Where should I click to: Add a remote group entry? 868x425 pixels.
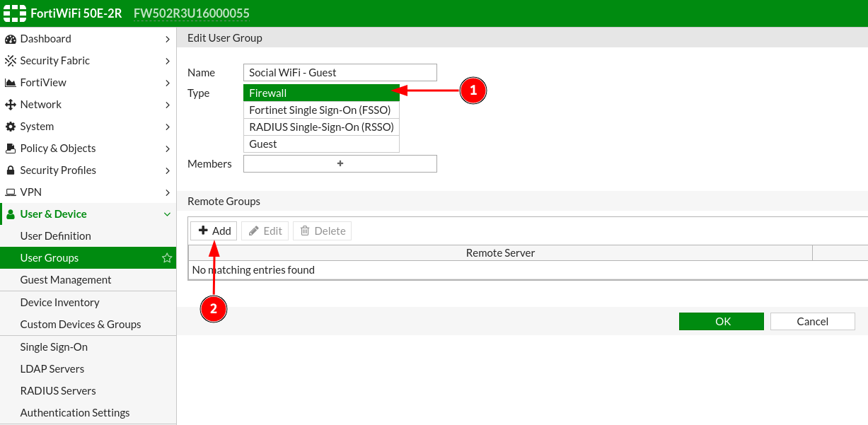[x=214, y=231]
